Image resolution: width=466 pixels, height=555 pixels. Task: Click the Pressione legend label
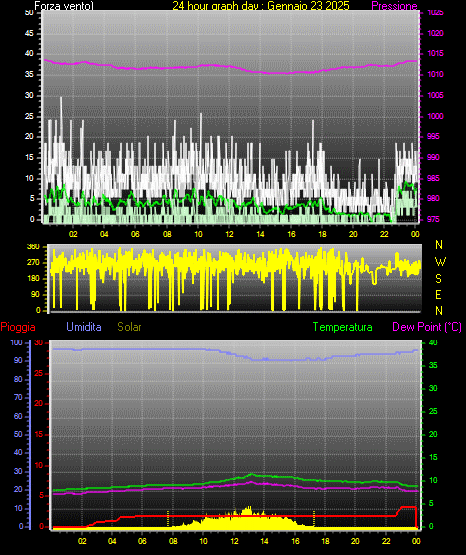(394, 6)
